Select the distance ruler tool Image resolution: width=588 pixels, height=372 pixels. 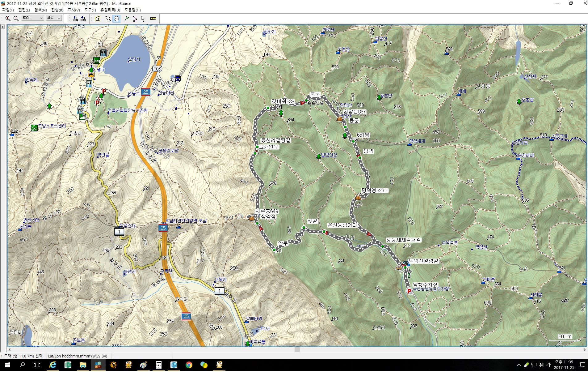point(153,19)
